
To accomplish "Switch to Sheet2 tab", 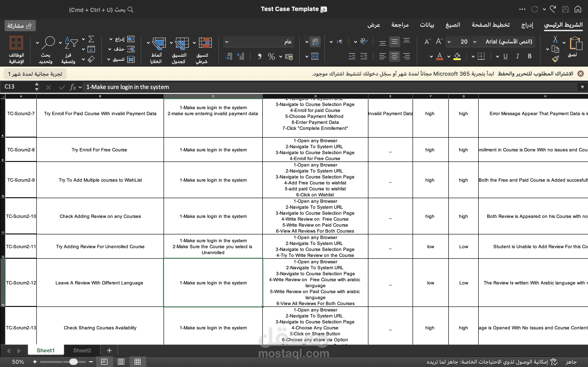I will 82,350.
